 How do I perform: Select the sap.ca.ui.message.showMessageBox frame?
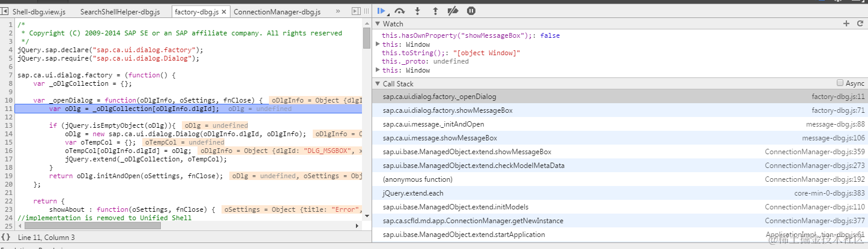[x=619, y=138]
